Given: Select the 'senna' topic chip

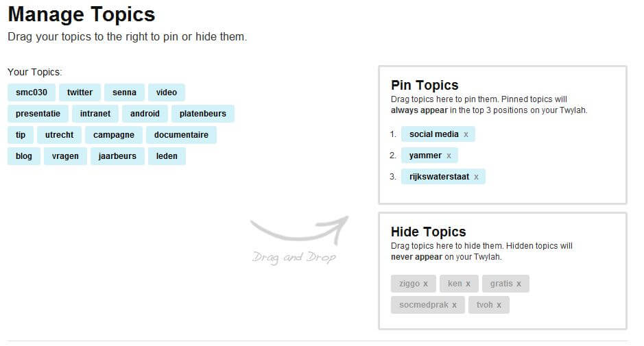Looking at the screenshot, I should (x=124, y=92).
